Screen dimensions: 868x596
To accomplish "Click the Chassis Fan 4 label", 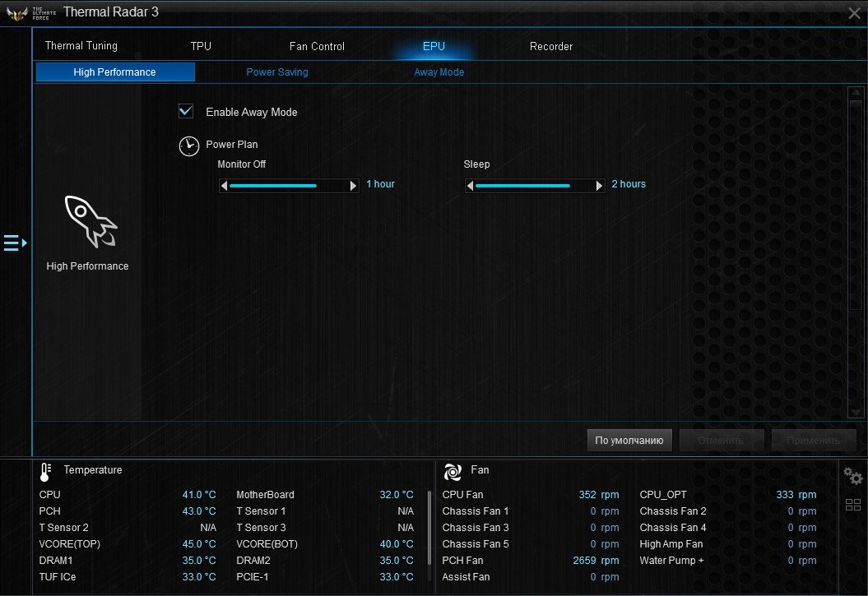I will click(672, 528).
